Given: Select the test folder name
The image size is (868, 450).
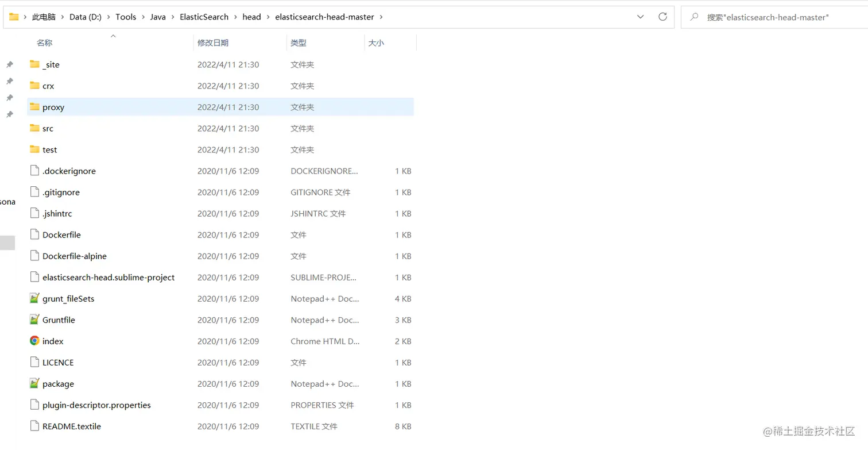Looking at the screenshot, I should (x=49, y=149).
